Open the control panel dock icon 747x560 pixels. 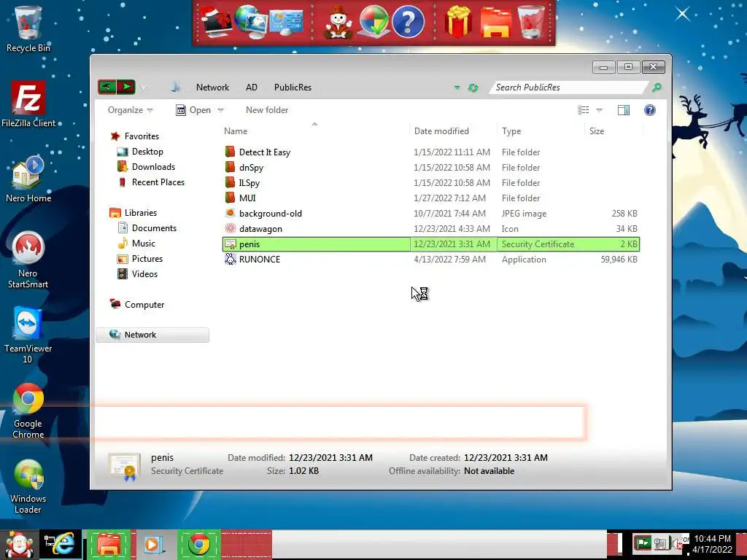pyautogui.click(x=286, y=23)
